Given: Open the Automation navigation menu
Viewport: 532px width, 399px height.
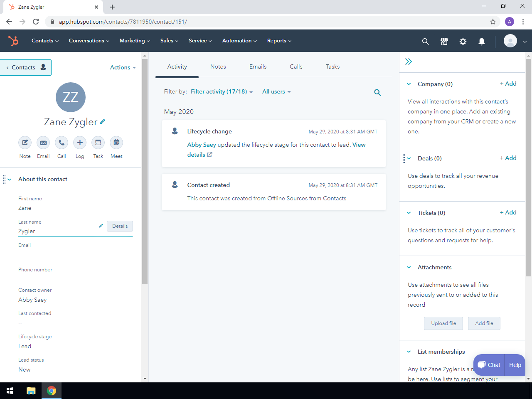Looking at the screenshot, I should 239,41.
